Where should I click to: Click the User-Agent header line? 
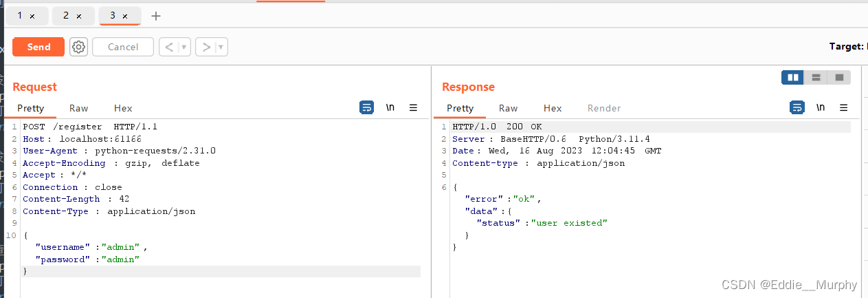click(x=120, y=151)
